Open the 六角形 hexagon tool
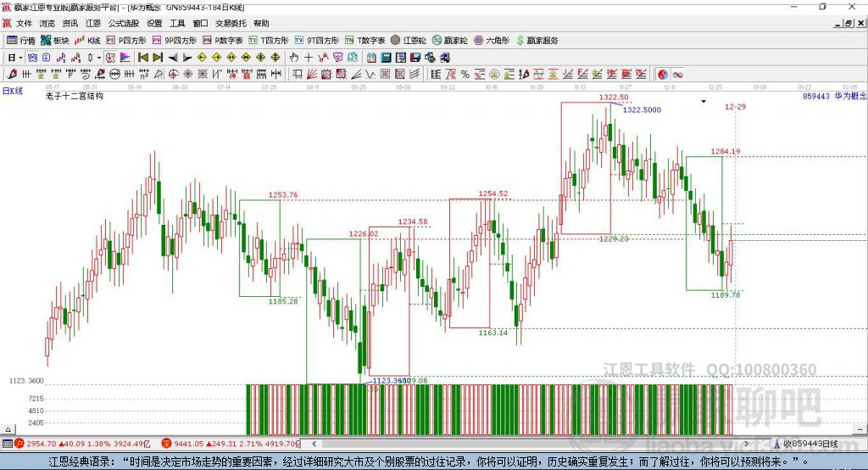 tap(492, 41)
